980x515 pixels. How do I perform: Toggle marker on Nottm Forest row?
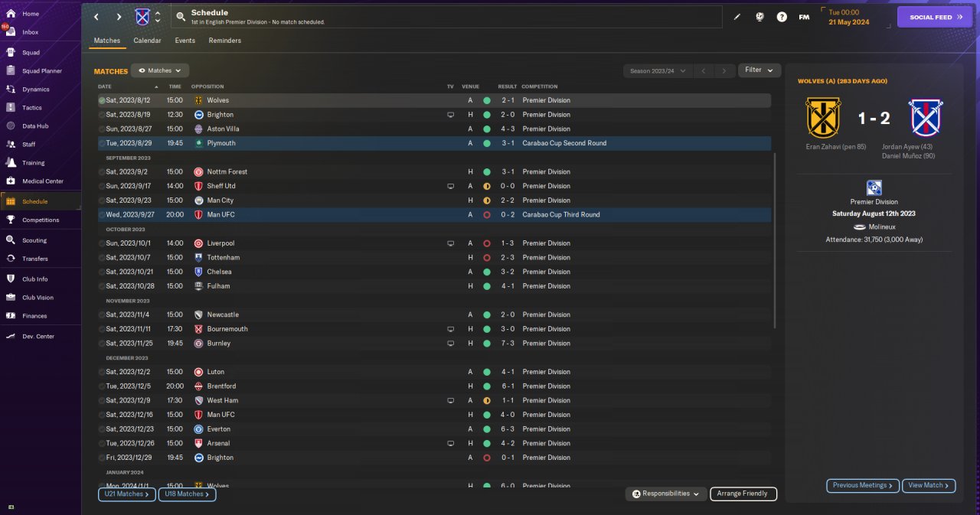[102, 172]
